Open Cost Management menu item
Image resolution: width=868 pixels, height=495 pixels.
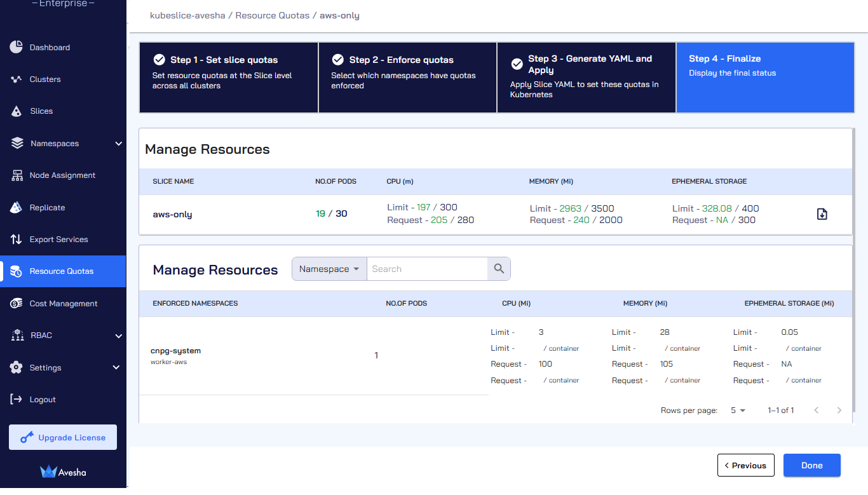[x=63, y=304]
